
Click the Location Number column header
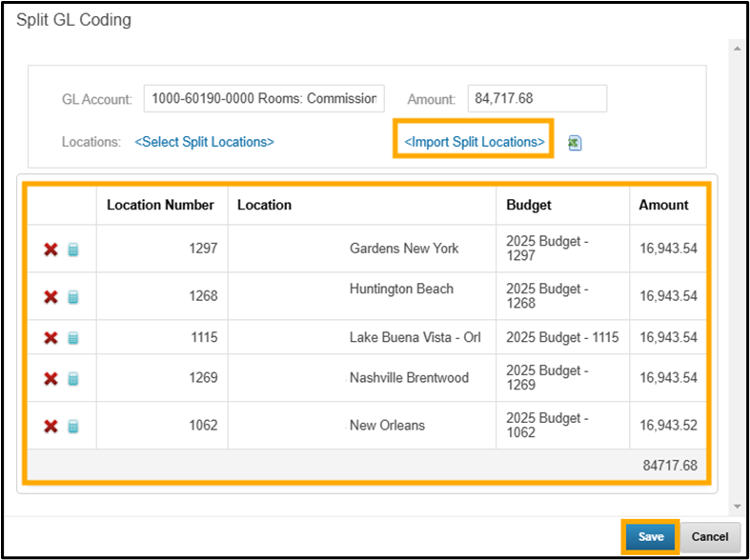(160, 205)
